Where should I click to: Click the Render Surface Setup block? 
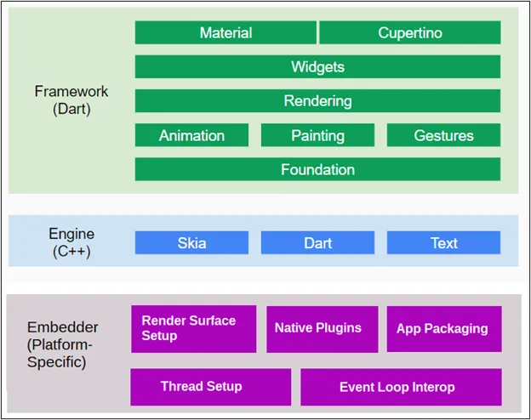(x=194, y=329)
